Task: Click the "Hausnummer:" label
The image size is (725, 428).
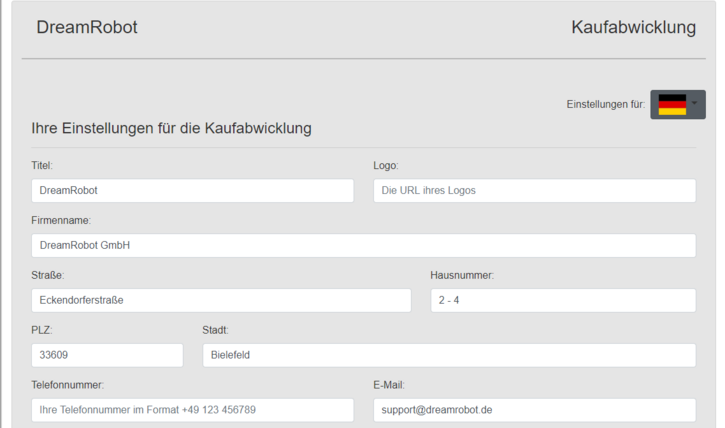Action: point(462,275)
